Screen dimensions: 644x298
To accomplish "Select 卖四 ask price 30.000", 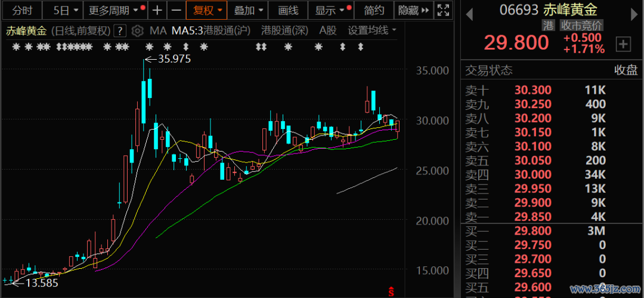I will 532,175.
